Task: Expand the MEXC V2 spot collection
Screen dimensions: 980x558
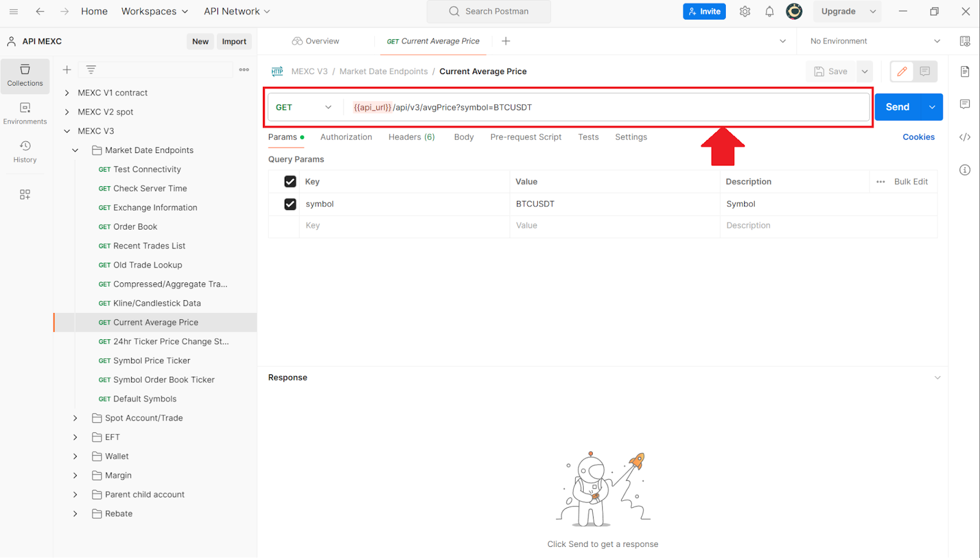Action: (x=67, y=112)
